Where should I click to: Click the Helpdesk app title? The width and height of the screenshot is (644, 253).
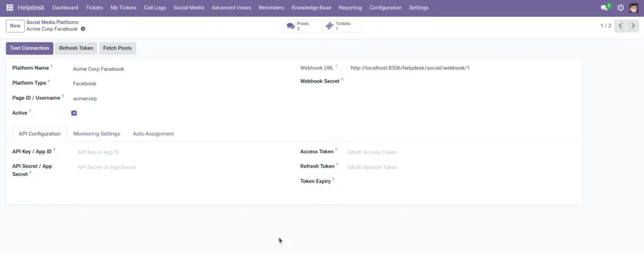pyautogui.click(x=31, y=8)
